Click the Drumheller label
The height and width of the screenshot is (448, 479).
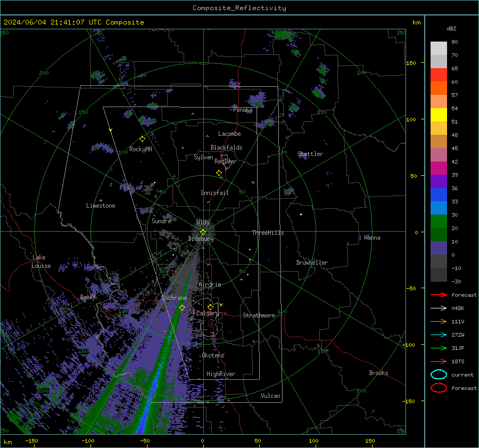click(x=312, y=263)
